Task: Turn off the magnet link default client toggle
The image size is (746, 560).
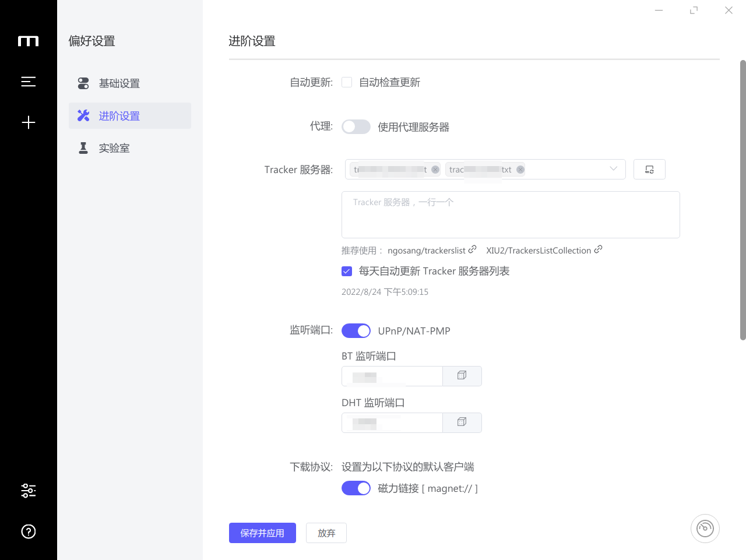Action: [x=356, y=488]
